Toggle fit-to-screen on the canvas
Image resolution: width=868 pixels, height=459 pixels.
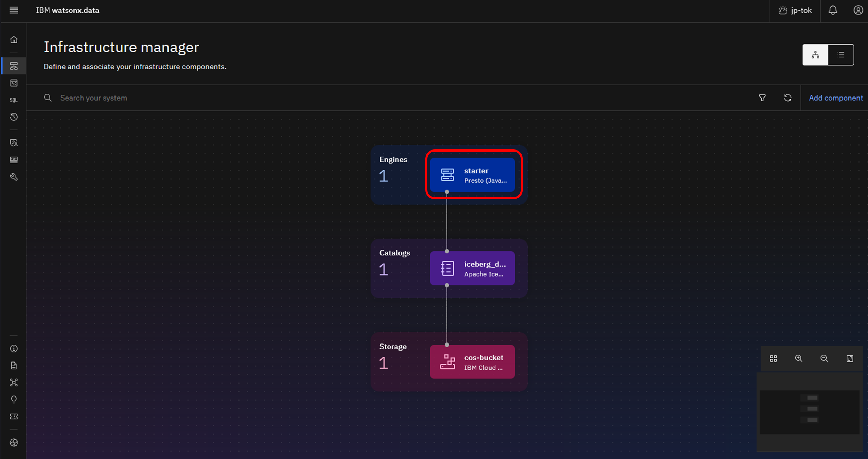[x=850, y=358]
